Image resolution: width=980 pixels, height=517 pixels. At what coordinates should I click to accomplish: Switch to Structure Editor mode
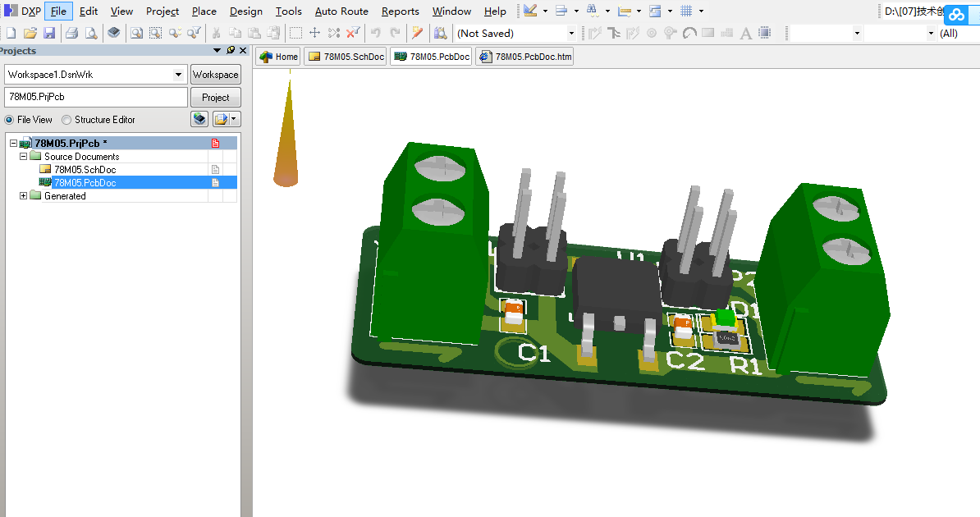(x=66, y=119)
